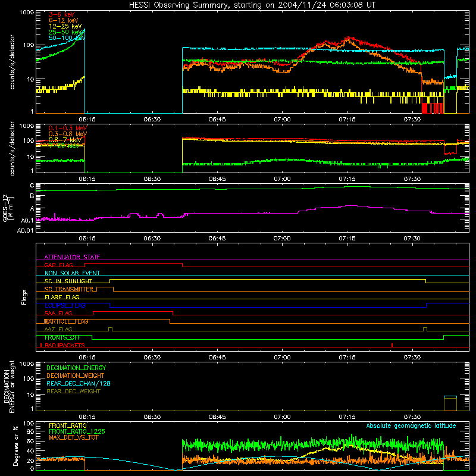The height and width of the screenshot is (476, 476).
Task: Select the DECIMATION_WEIGHT legend label
Action: [x=76, y=375]
